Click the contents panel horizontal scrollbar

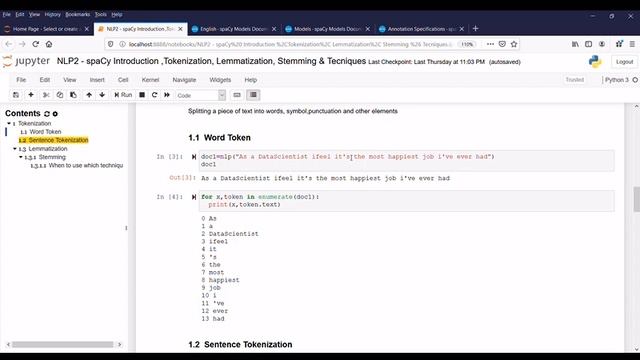63,344
